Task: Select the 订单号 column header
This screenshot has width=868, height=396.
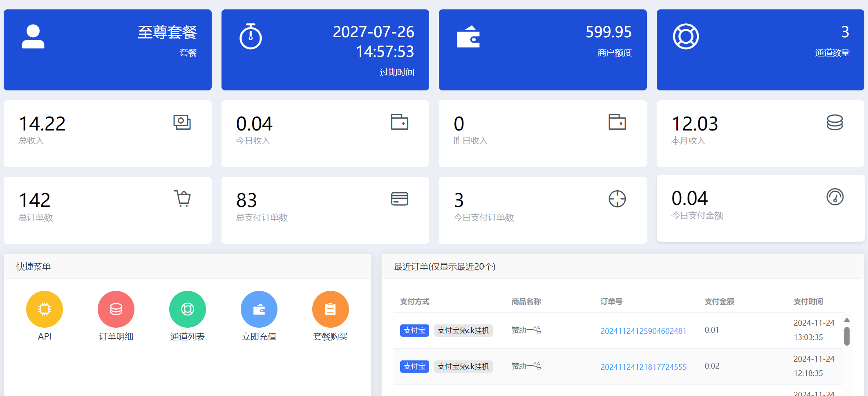Action: coord(611,301)
